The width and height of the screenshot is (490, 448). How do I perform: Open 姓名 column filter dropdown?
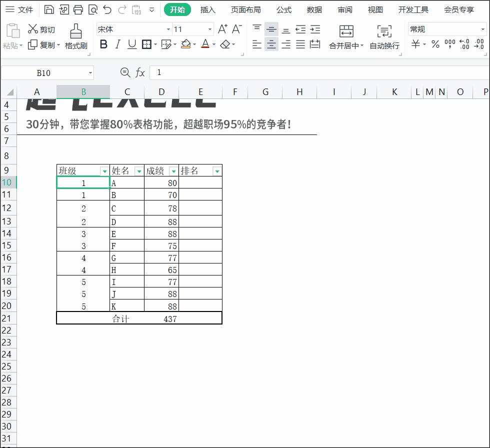(139, 171)
